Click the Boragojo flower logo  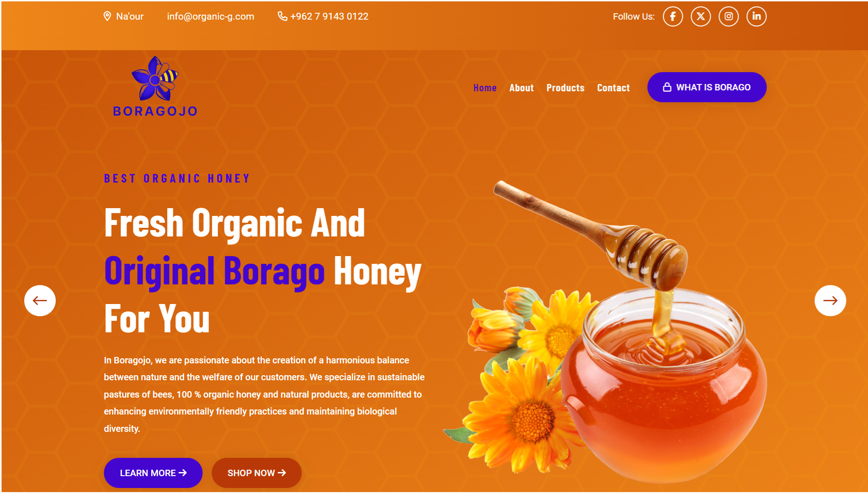155,87
